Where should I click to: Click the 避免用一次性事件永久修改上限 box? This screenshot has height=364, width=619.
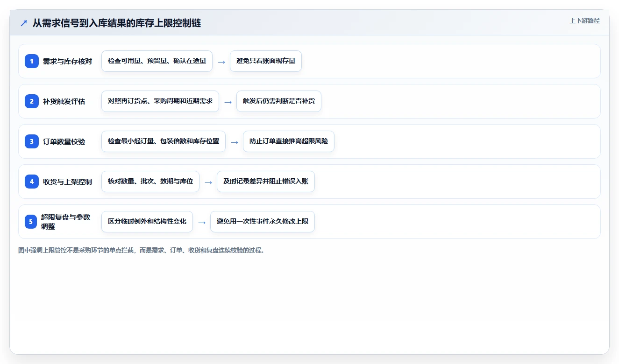[x=263, y=222]
